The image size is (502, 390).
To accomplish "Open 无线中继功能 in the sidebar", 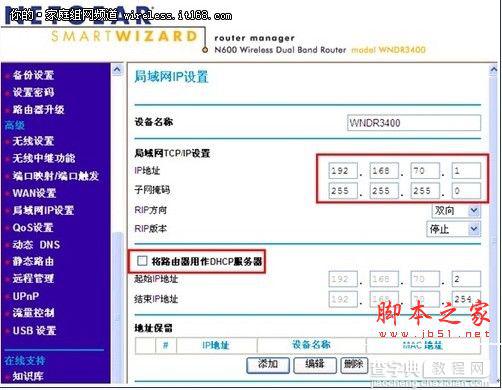I will [x=44, y=158].
